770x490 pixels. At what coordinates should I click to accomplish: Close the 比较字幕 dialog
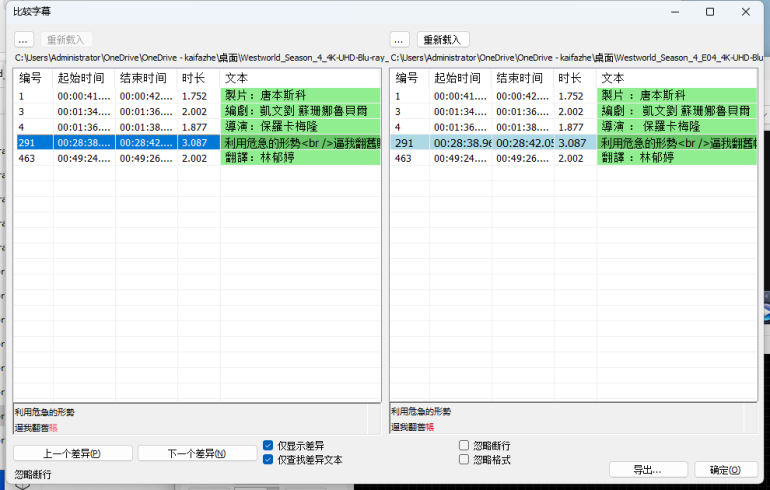pos(745,12)
